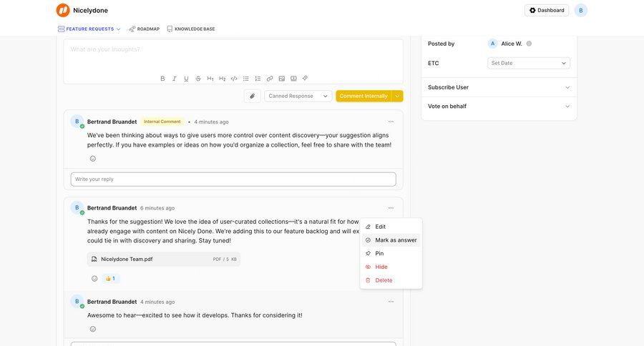Viewport: 644px width, 346px height.
Task: Open more options on 'Awesome to hear' reply
Action: click(391, 301)
